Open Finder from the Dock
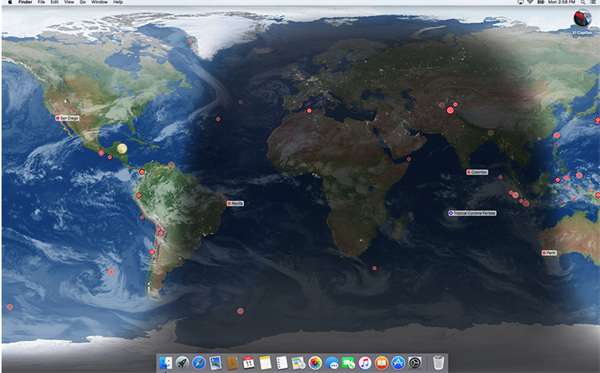Viewport: 600px width, 373px height. pos(166,363)
